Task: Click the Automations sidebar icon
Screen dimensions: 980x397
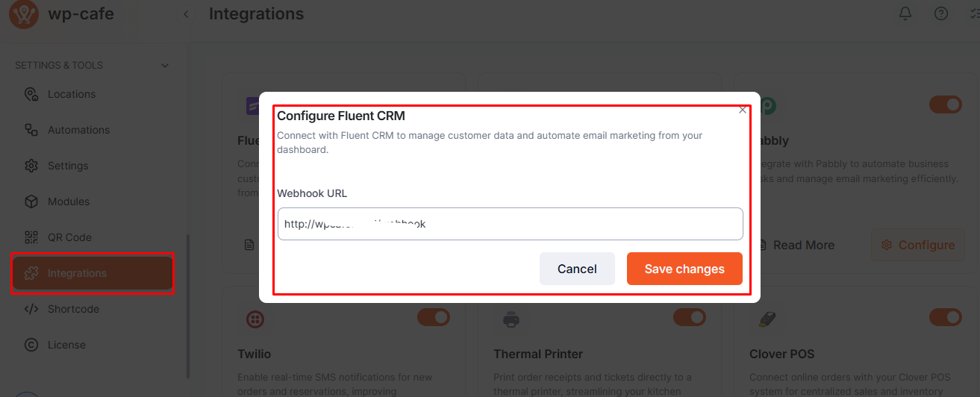Action: click(31, 130)
